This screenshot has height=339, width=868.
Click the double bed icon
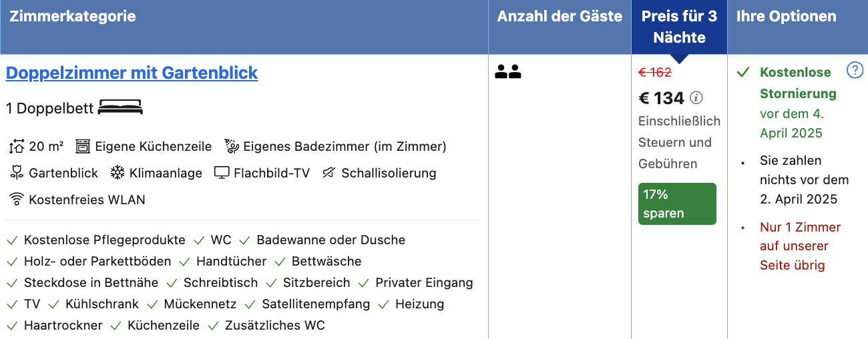(x=120, y=107)
